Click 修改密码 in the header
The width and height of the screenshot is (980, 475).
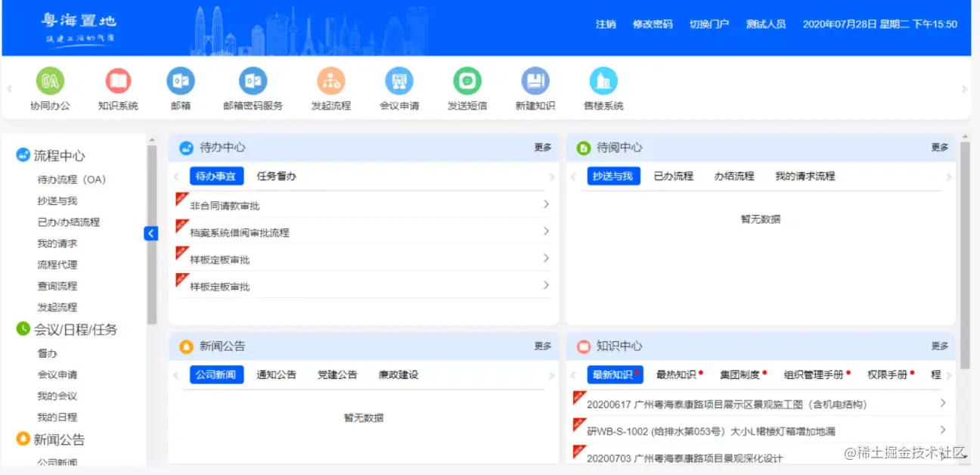point(653,24)
